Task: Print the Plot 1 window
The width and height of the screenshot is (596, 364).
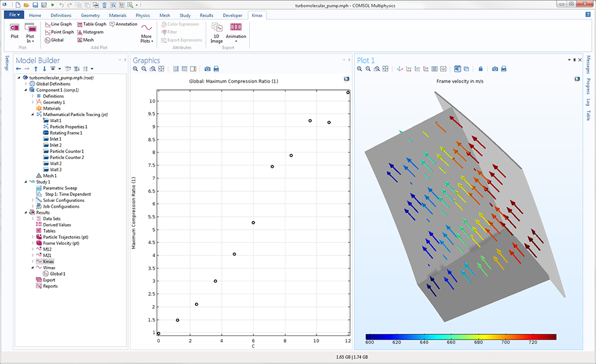Action: pos(504,69)
